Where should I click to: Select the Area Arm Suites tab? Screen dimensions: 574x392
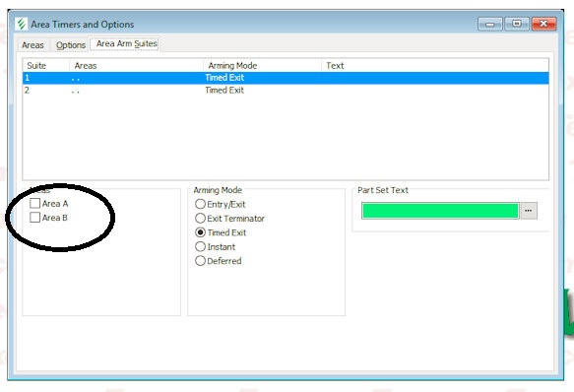(x=127, y=44)
